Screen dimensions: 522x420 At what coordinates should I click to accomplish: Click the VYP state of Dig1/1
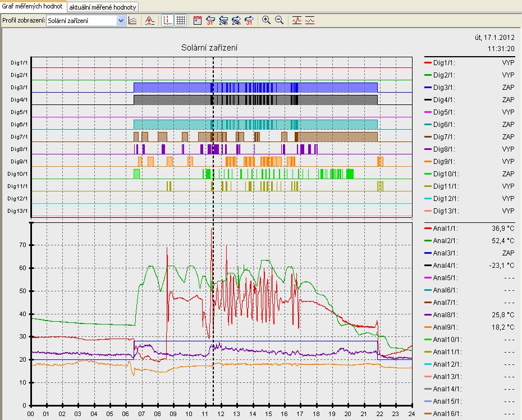coord(509,63)
